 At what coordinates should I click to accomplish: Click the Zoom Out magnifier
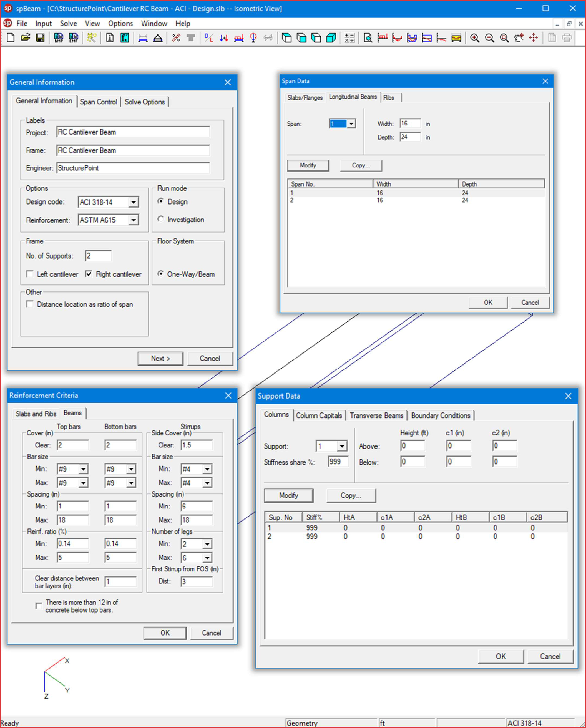(489, 37)
